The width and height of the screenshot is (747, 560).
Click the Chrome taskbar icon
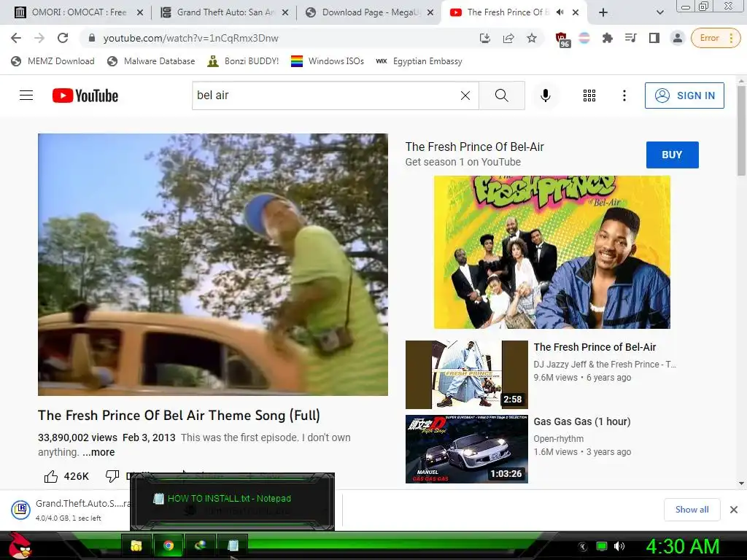point(169,545)
